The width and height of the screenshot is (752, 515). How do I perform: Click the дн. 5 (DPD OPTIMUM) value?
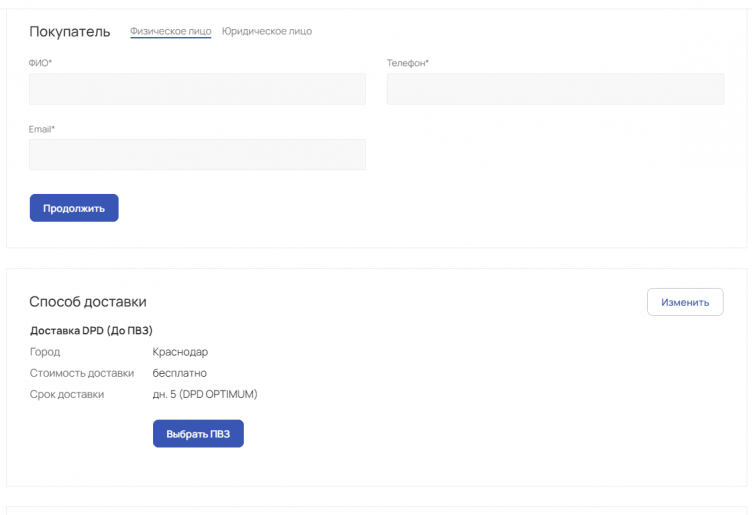click(x=205, y=394)
